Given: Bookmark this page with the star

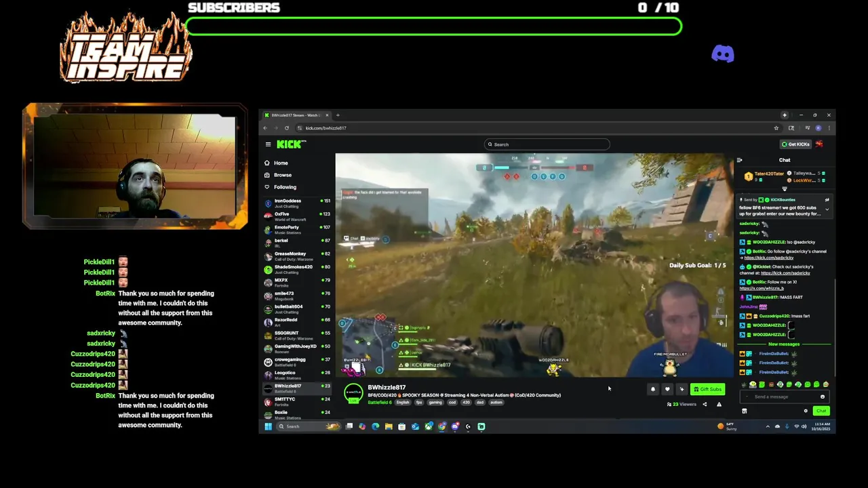Looking at the screenshot, I should 776,128.
